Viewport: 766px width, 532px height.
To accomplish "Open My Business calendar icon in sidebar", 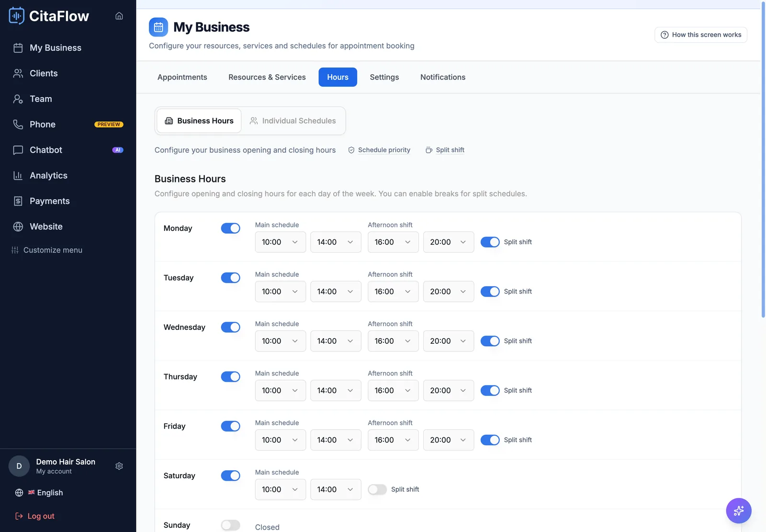I will 18,48.
